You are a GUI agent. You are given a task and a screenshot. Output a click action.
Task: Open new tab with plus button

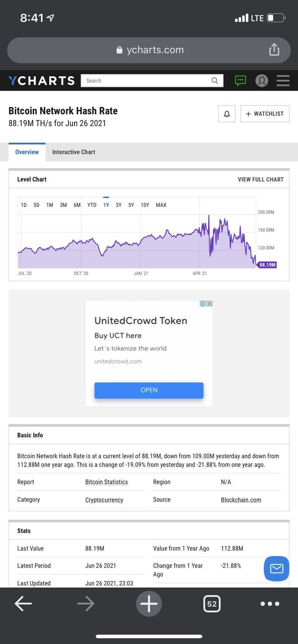click(x=149, y=604)
